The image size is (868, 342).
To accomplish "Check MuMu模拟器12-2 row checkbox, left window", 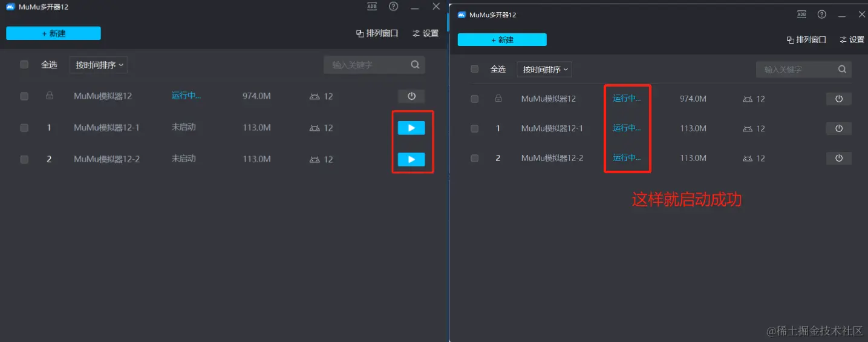I will [24, 159].
